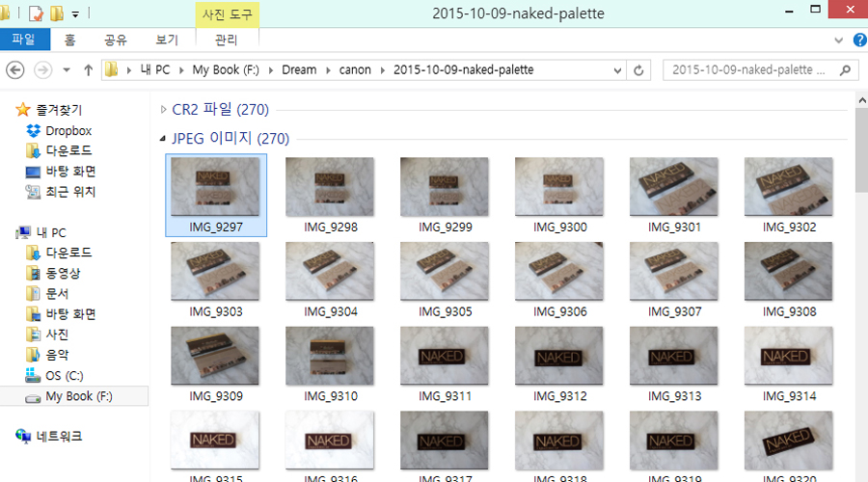The height and width of the screenshot is (482, 868).
Task: Click the Refresh button in address bar
Action: [x=637, y=70]
